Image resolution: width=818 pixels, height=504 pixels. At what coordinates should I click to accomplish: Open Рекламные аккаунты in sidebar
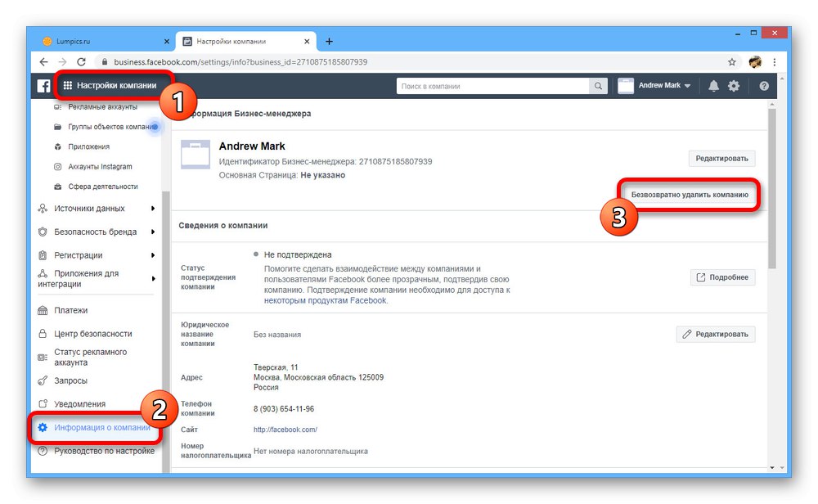coord(102,107)
